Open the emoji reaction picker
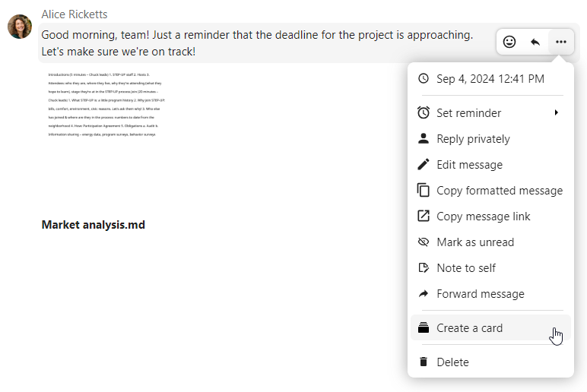587x392 pixels. coord(509,42)
